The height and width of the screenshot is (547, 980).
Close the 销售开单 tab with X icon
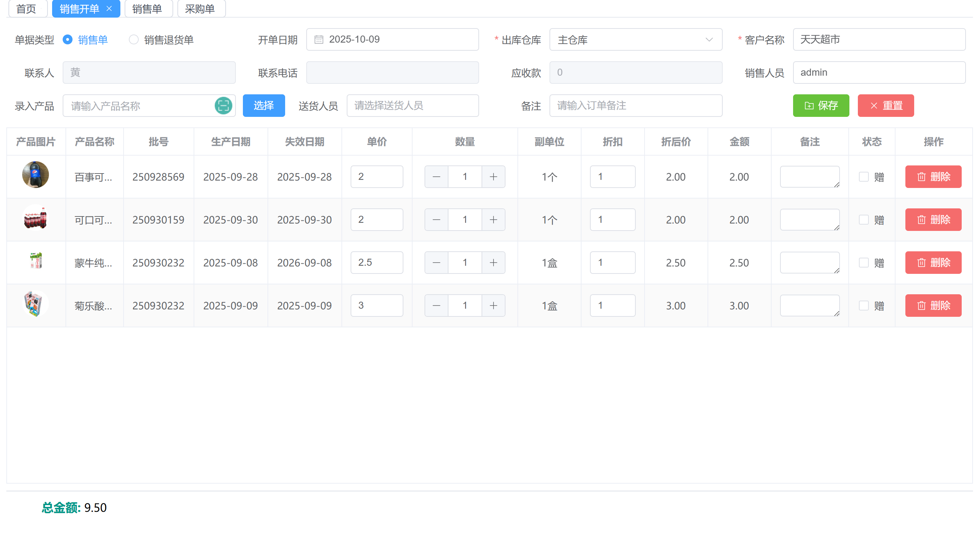tap(109, 8)
